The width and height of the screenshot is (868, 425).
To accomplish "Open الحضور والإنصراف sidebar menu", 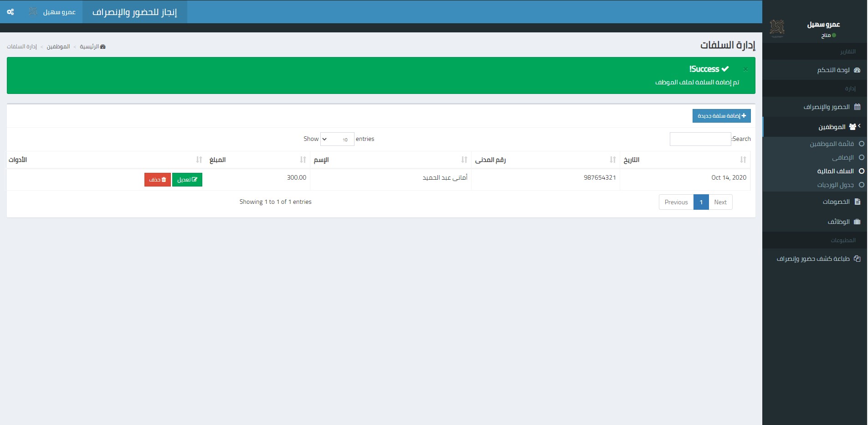I will point(815,107).
